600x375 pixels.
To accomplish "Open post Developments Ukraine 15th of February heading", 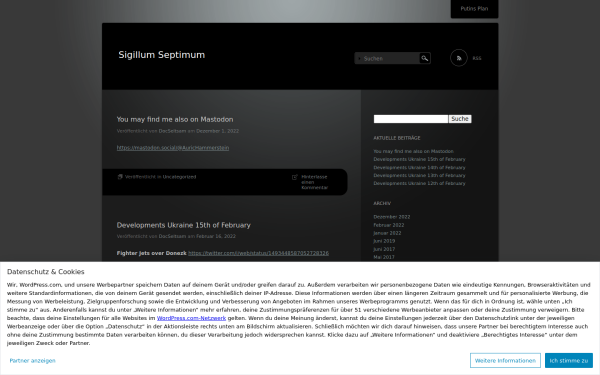I will click(x=184, y=225).
